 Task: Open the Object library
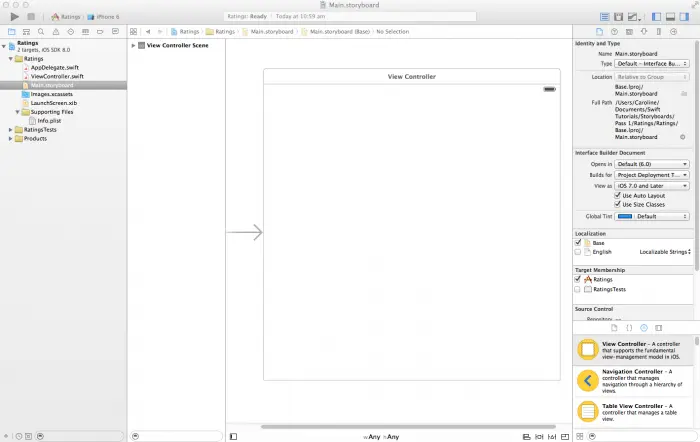point(644,328)
